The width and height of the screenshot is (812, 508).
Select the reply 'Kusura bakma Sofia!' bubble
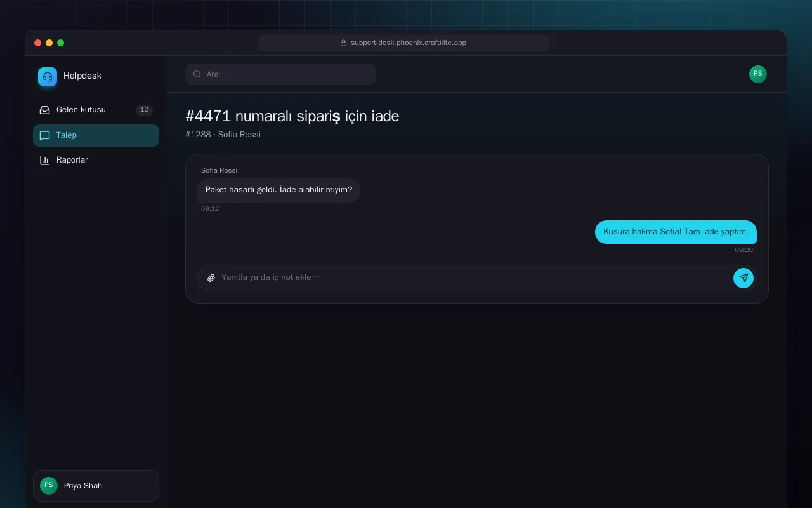click(x=676, y=232)
